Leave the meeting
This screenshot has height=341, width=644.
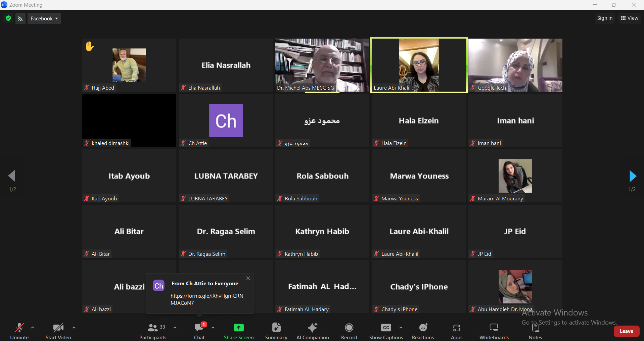click(627, 331)
